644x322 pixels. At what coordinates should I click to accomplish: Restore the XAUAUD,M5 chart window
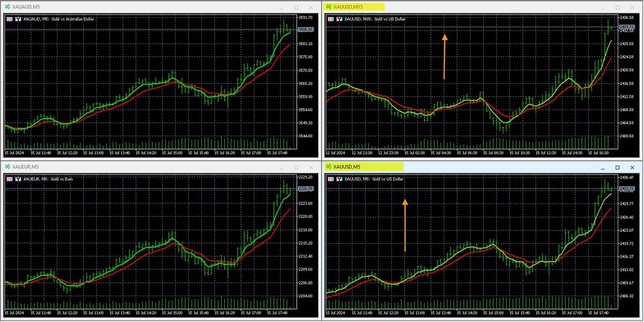point(296,8)
